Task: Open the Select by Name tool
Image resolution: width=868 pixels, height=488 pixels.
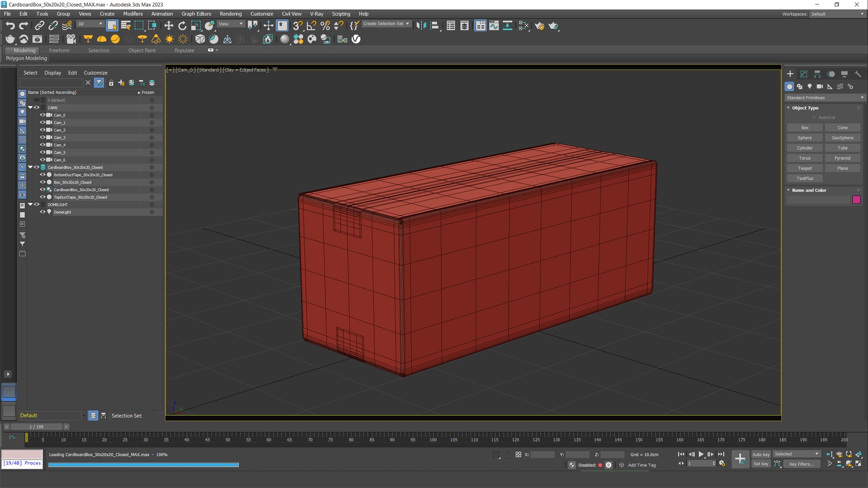Action: [126, 26]
